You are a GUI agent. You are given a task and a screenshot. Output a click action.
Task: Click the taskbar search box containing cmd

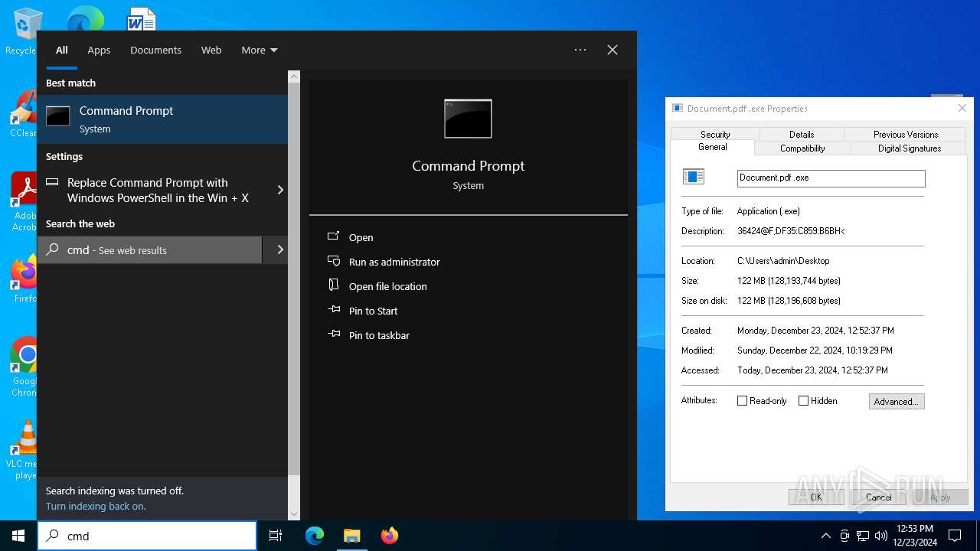[147, 536]
